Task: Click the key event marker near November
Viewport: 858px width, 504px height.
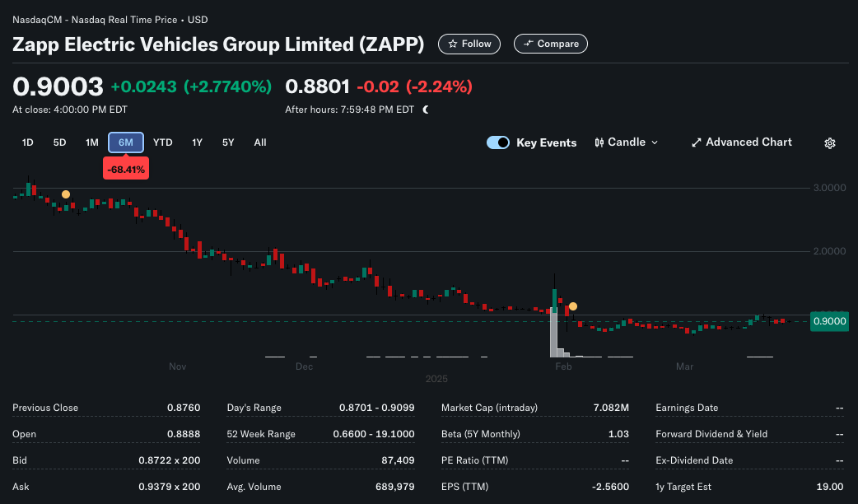Action: point(66,194)
